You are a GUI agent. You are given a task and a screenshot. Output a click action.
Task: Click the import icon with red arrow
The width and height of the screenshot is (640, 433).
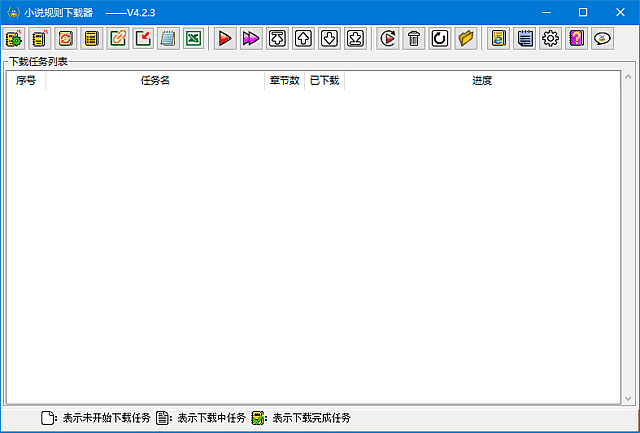click(x=143, y=39)
